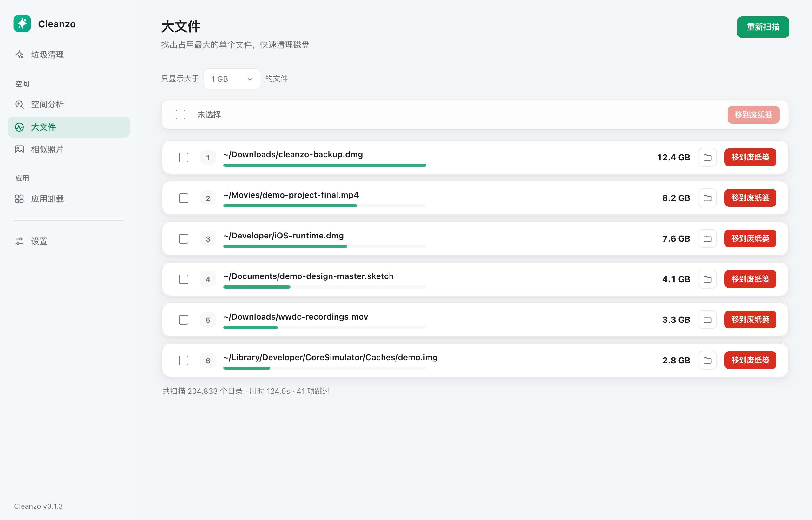The image size is (812, 520).
Task: Open folder icon for demo-design-master.sketch
Action: [707, 279]
